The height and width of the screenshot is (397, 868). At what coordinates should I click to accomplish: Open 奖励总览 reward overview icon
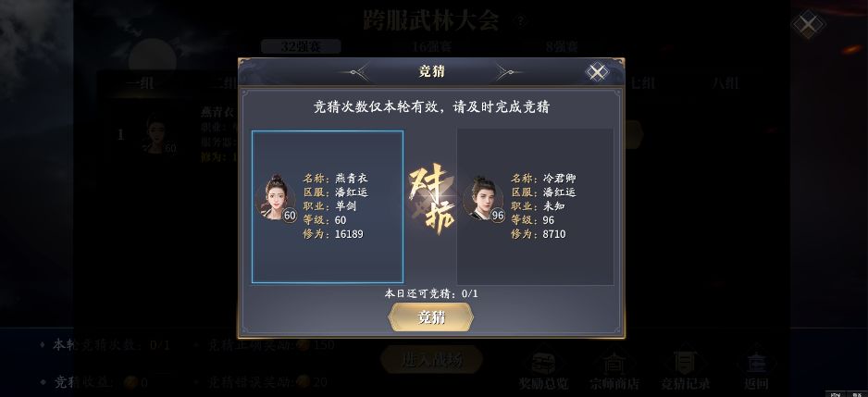click(x=543, y=366)
